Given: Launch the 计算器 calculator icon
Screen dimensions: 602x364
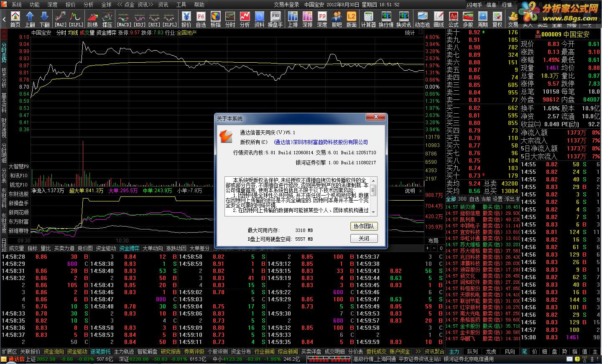Looking at the screenshot, I should pyautogui.click(x=369, y=19).
